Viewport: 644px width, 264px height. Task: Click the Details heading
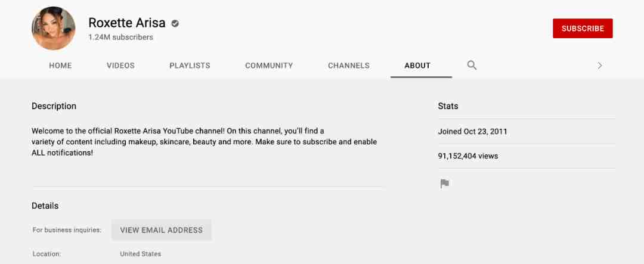tap(45, 206)
